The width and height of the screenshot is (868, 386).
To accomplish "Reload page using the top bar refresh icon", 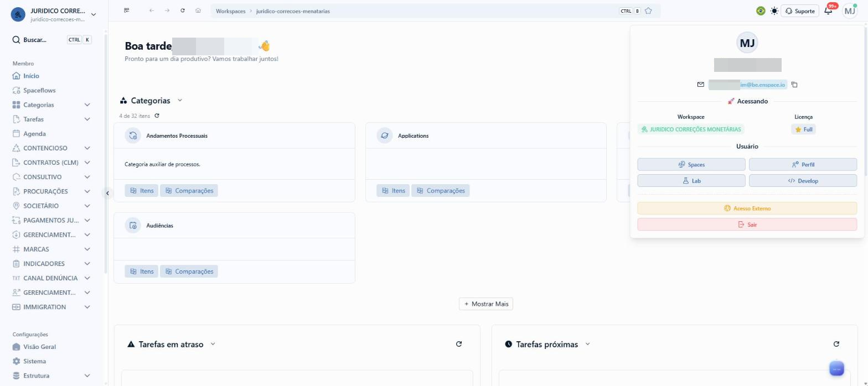I will click(183, 11).
